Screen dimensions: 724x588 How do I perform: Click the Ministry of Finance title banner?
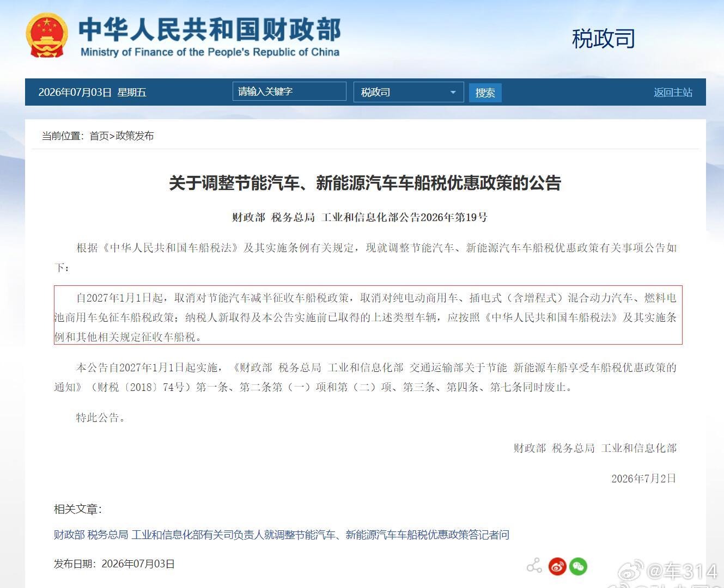coord(210,36)
